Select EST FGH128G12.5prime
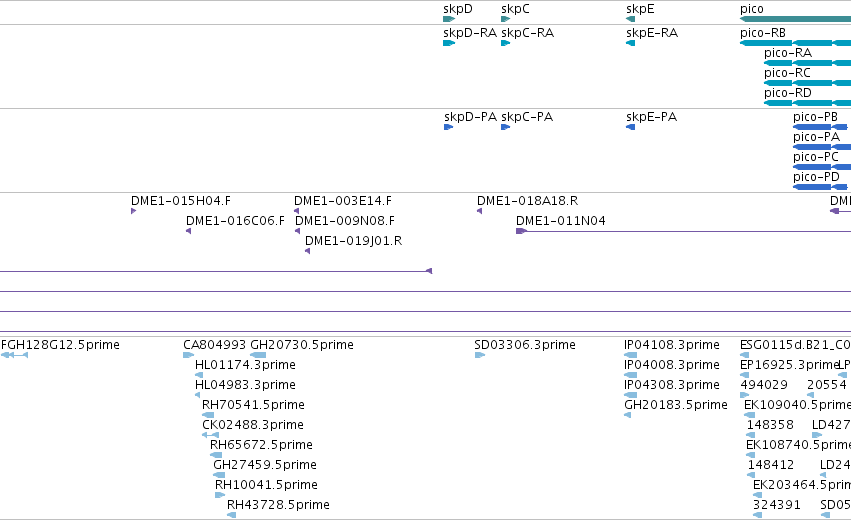851x520 pixels. tap(15, 355)
